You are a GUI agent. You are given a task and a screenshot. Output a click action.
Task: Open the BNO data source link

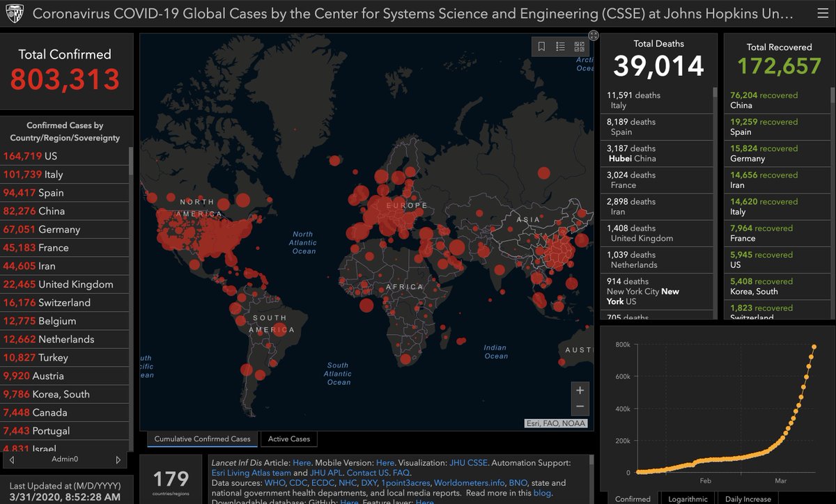coord(518,482)
